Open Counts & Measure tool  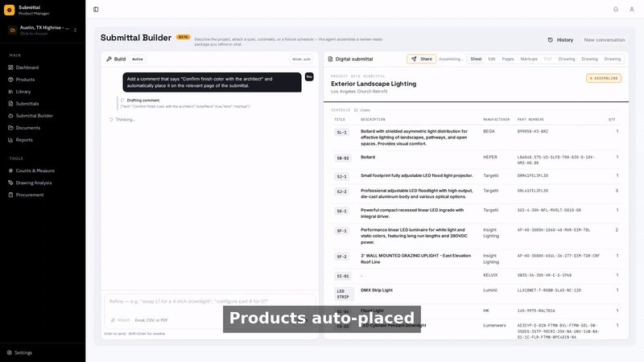35,171
